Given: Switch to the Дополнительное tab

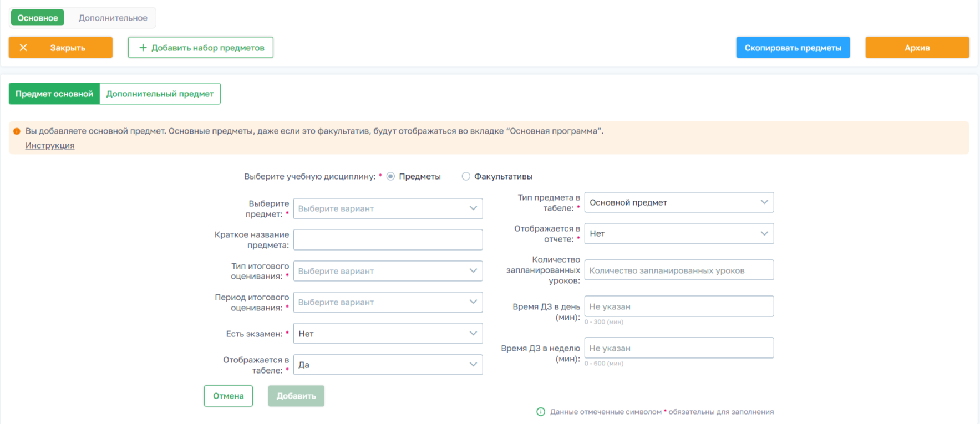Looking at the screenshot, I should click(x=113, y=18).
